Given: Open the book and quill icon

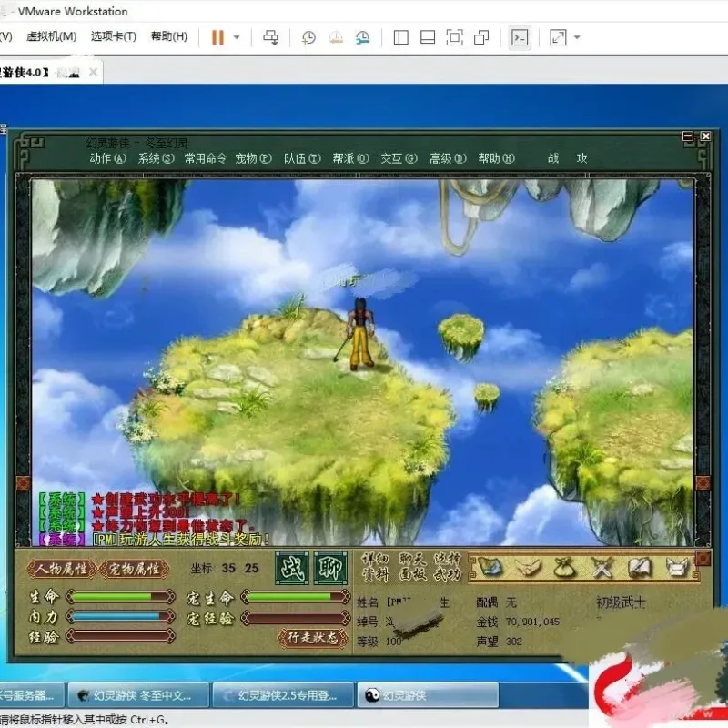Looking at the screenshot, I should [639, 567].
